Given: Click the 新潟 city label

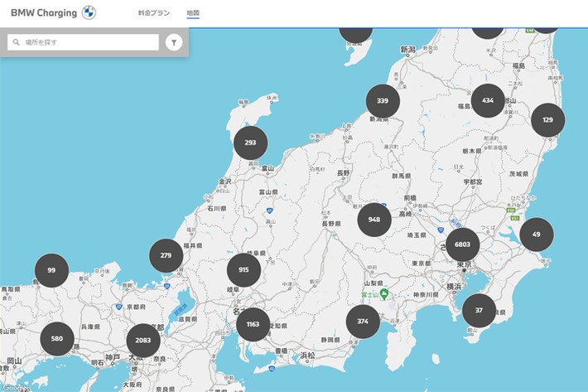Looking at the screenshot, I should pos(407,49).
